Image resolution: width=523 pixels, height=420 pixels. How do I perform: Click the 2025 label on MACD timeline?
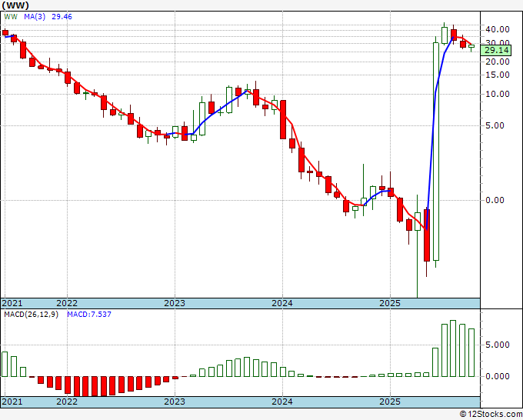coord(390,402)
